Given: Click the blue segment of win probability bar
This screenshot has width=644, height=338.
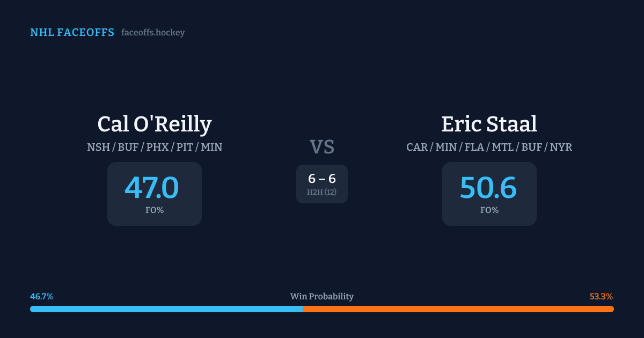Looking at the screenshot, I should pyautogui.click(x=166, y=309).
